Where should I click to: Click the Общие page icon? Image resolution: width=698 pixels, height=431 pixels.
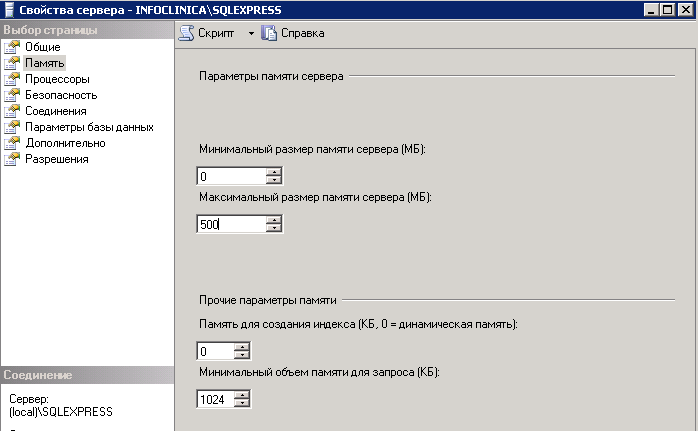click(12, 47)
